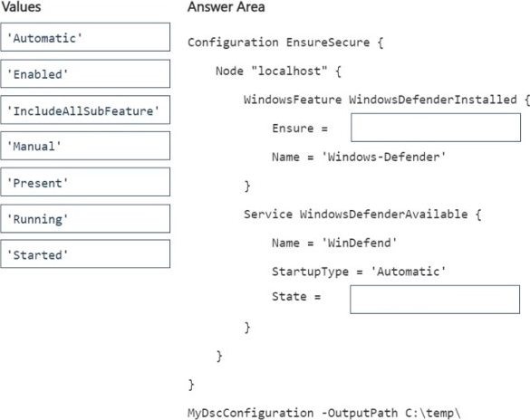
Task: Select the 'Automatic' value box
Action: 85,37
